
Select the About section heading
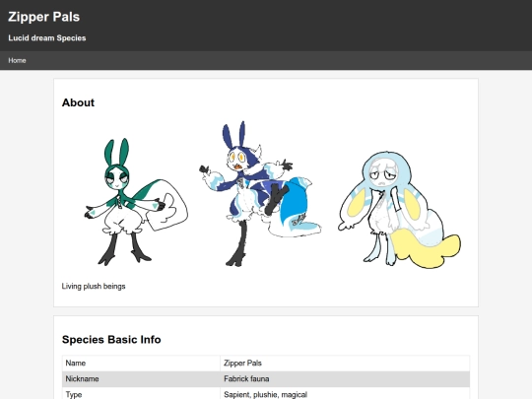[x=78, y=102]
